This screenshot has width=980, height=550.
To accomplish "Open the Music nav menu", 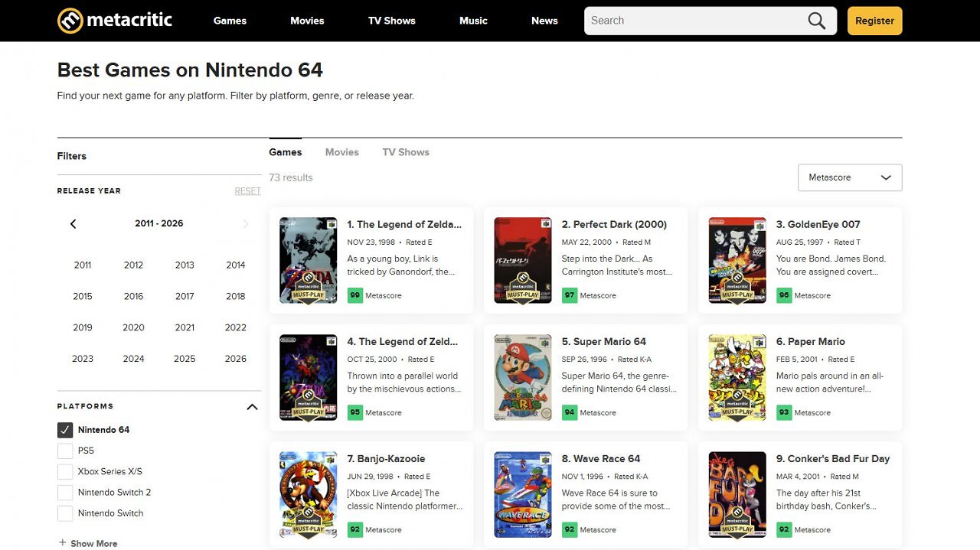I will tap(473, 21).
